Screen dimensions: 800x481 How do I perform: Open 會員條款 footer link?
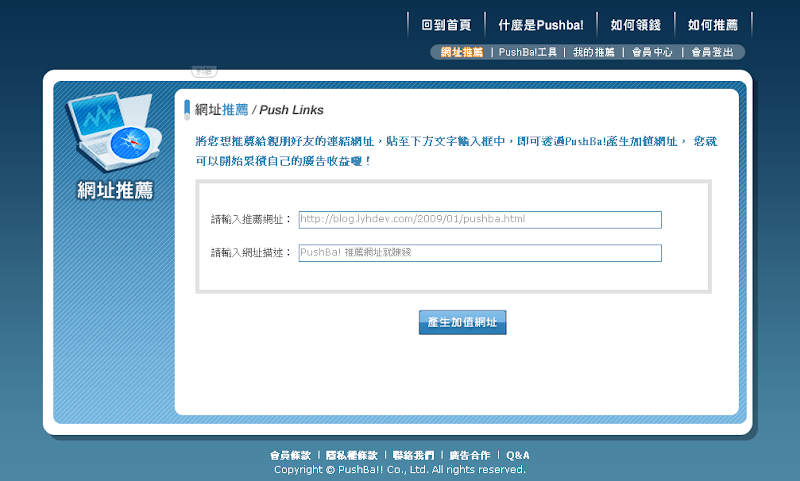click(290, 455)
